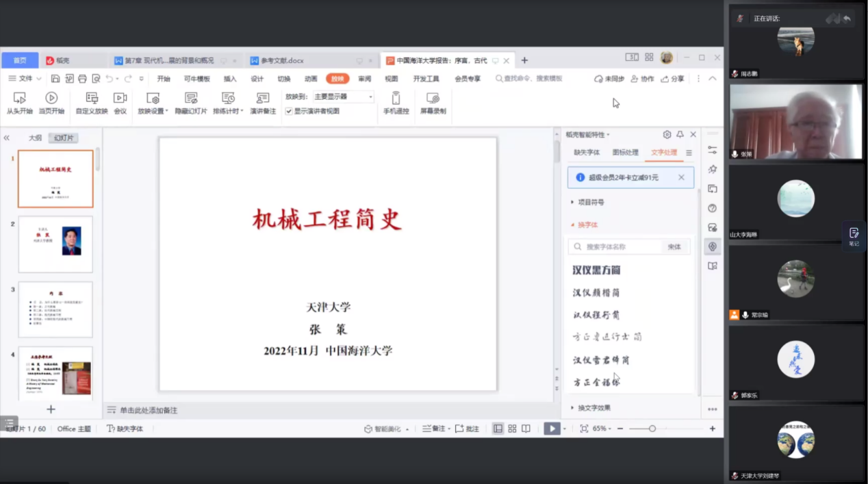Pin the 稻壳智能特性 side panel
868x484 pixels.
(680, 135)
